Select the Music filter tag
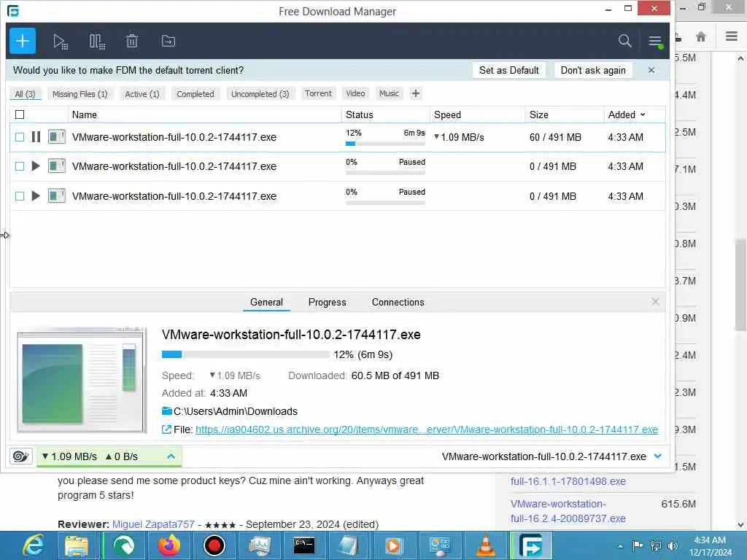 pos(389,93)
